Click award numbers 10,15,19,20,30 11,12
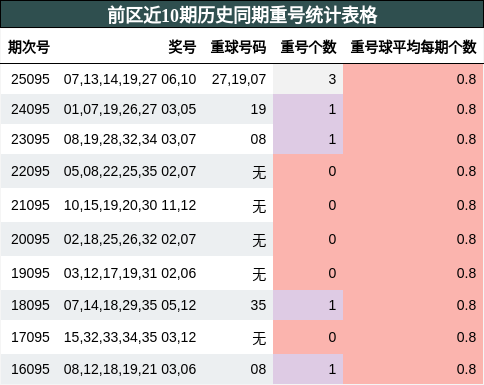 (x=130, y=205)
